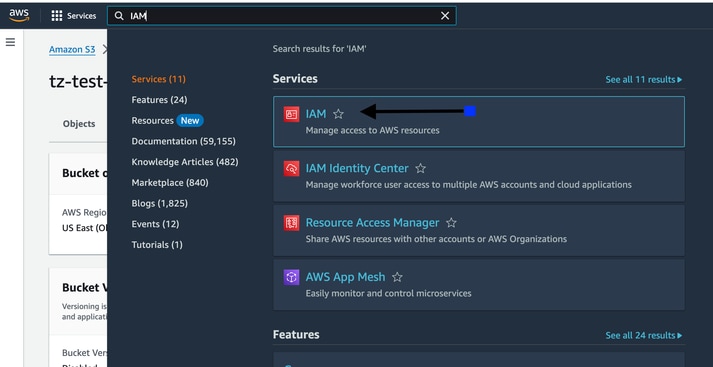The image size is (713, 367).
Task: See all 11 Services results
Action: pos(644,80)
